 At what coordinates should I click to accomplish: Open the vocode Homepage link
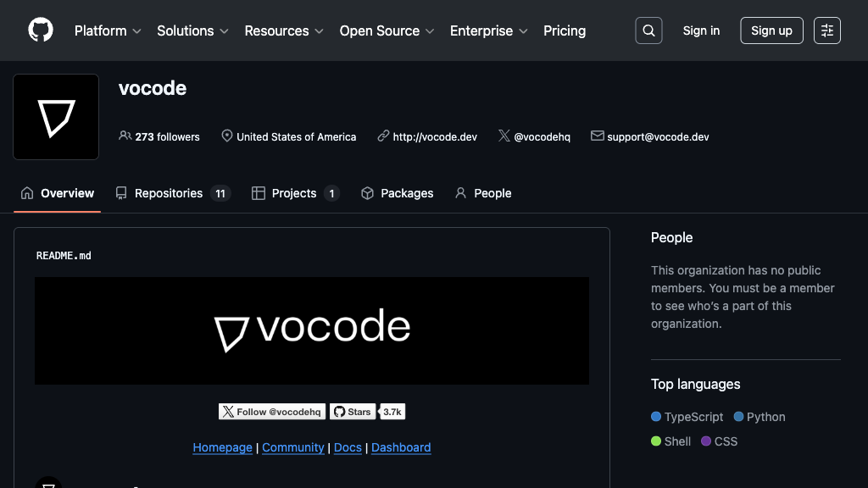pos(222,447)
